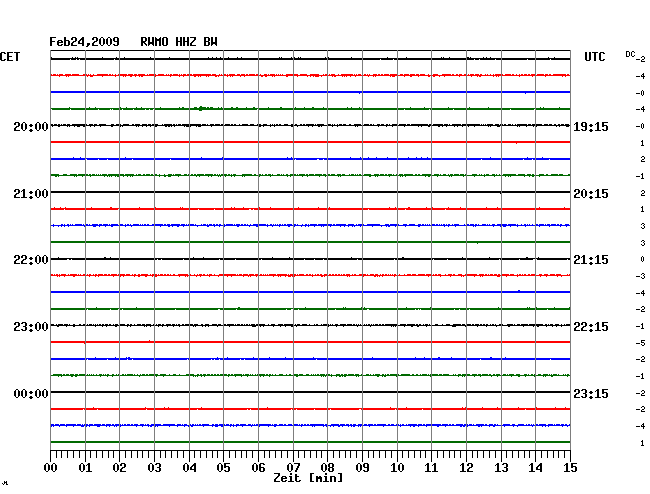Click the 05 minute axis label

223,468
